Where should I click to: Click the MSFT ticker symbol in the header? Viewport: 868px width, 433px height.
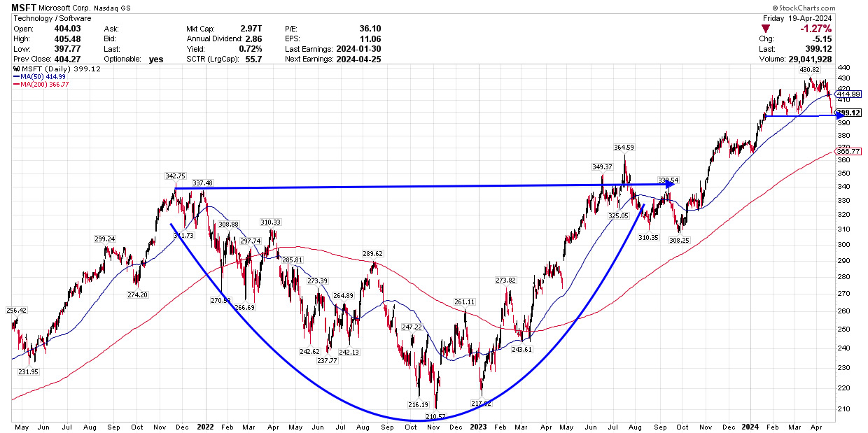pyautogui.click(x=24, y=7)
